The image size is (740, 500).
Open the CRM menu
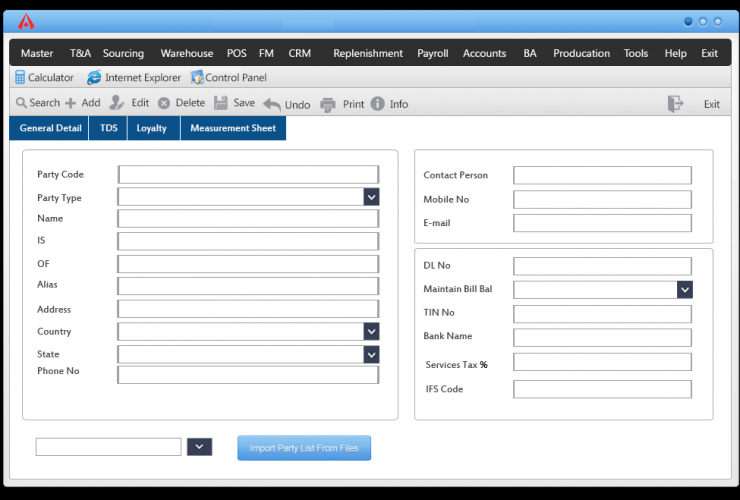300,53
